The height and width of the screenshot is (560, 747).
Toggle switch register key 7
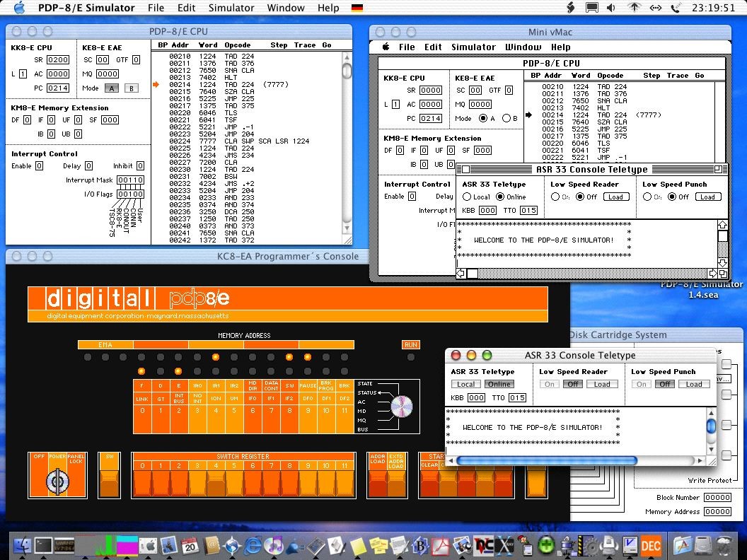pyautogui.click(x=271, y=484)
